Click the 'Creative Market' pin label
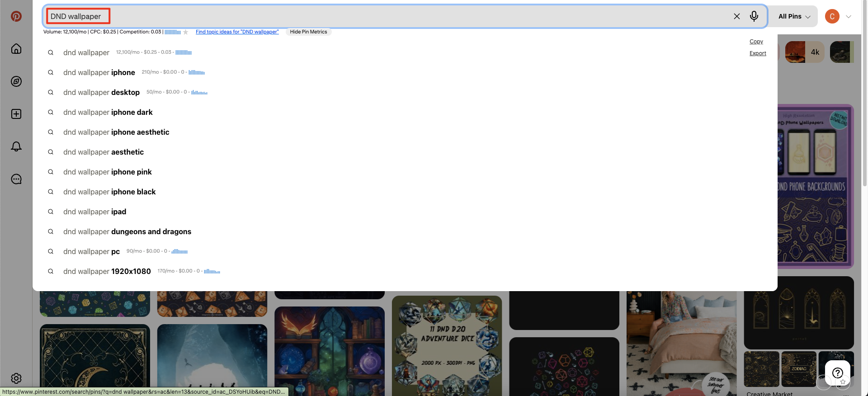 pyautogui.click(x=769, y=394)
